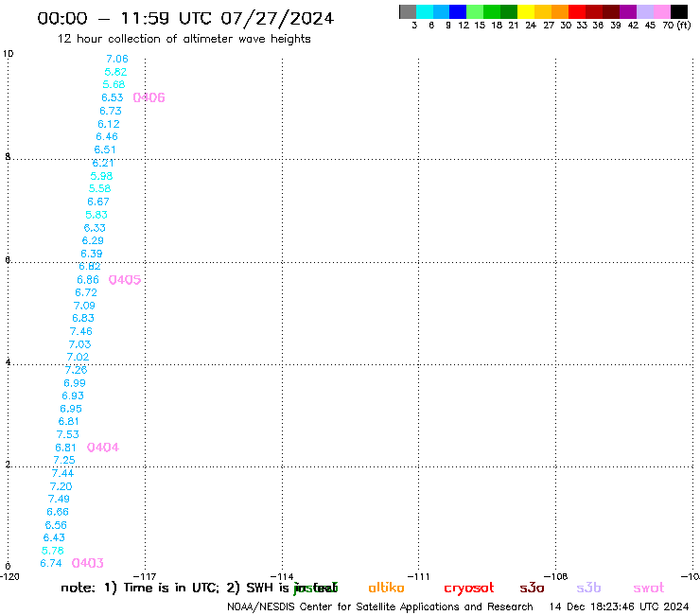This screenshot has height=615, width=700.
Task: Click the red cryosat satellite label
Action: (469, 589)
